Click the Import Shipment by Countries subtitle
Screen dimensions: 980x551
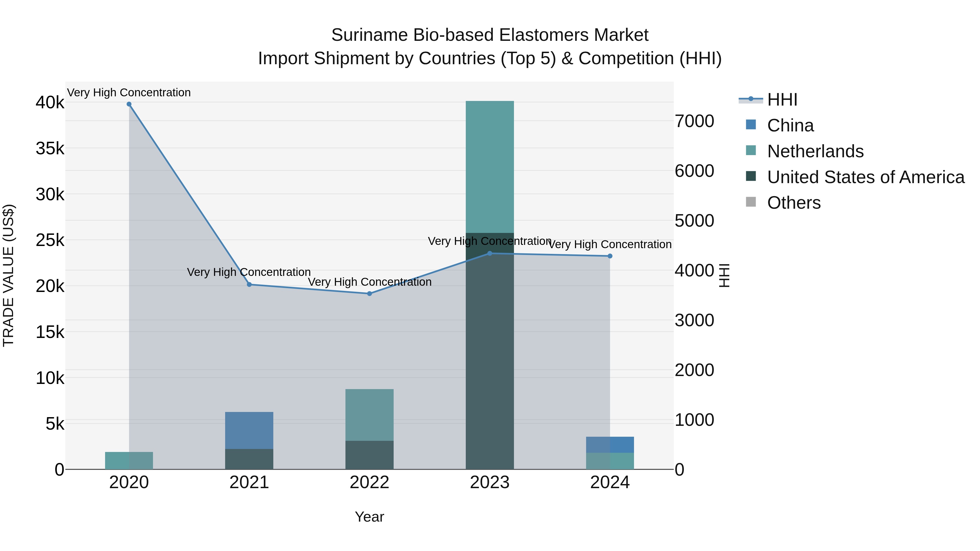pos(490,59)
